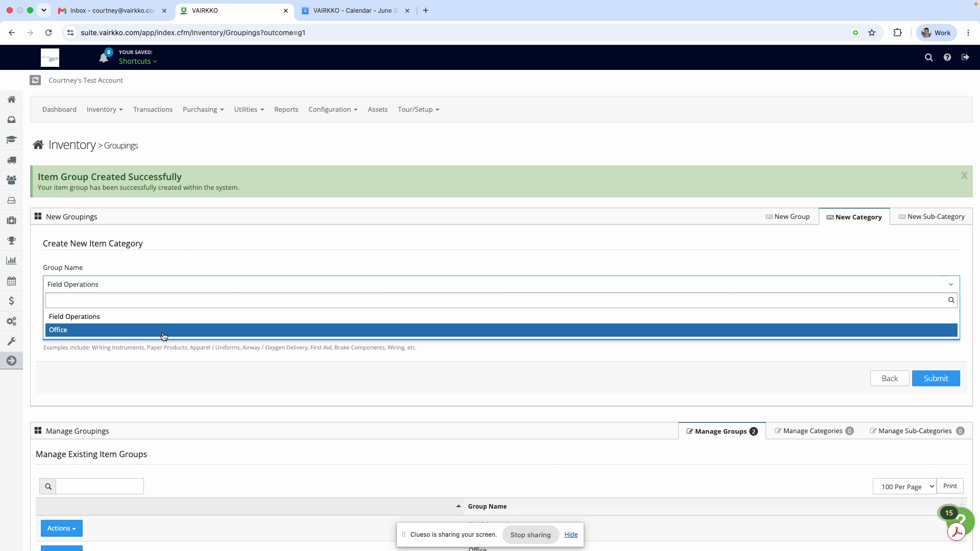Click the Inventory home icon in breadcrumb
The image size is (980, 551).
(38, 145)
